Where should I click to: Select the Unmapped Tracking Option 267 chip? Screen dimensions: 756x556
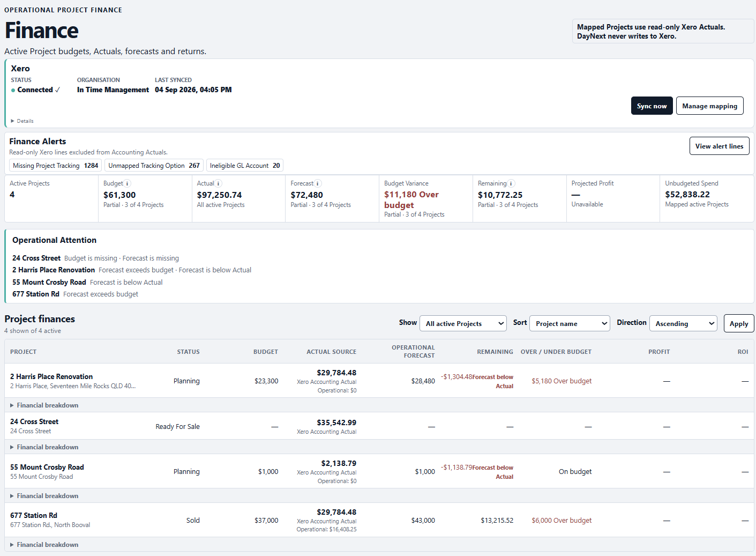tap(154, 166)
